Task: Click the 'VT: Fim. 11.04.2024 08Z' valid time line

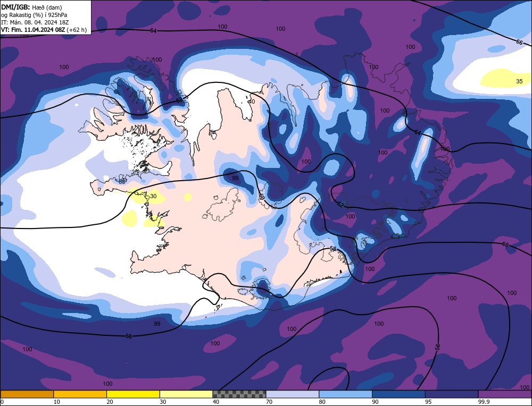Action: point(33,30)
